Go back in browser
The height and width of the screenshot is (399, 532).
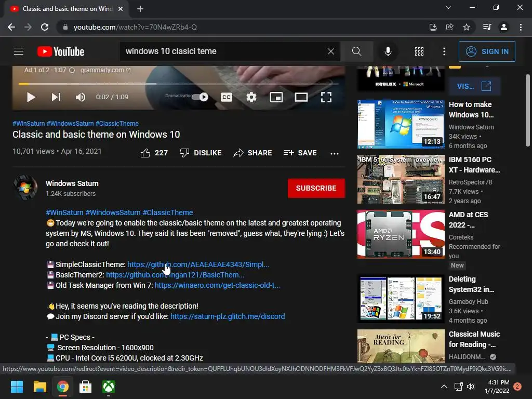[11, 27]
